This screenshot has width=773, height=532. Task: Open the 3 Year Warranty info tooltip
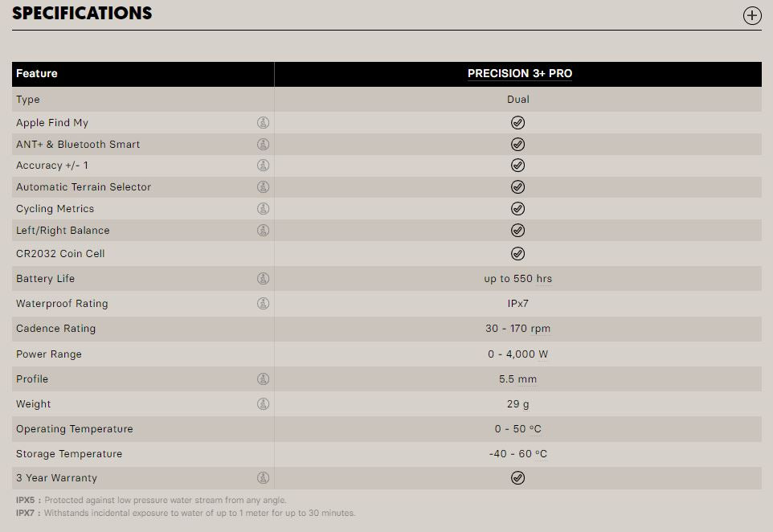click(x=264, y=477)
